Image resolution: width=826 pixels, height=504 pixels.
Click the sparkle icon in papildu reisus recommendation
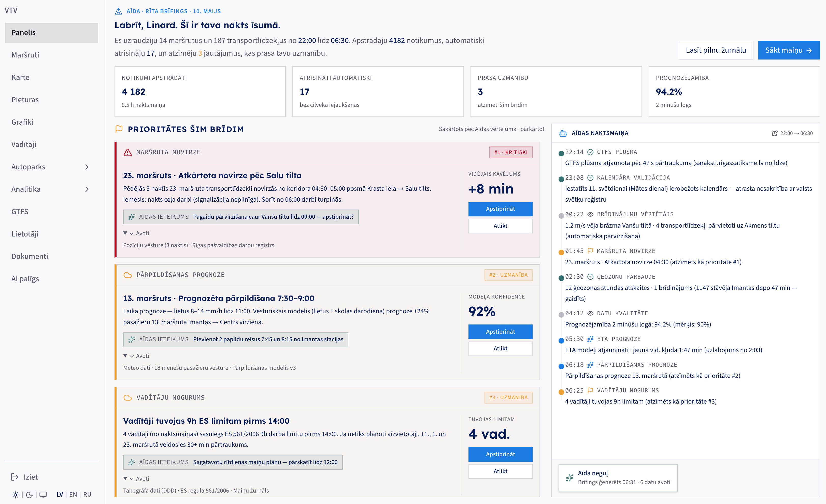point(132,339)
